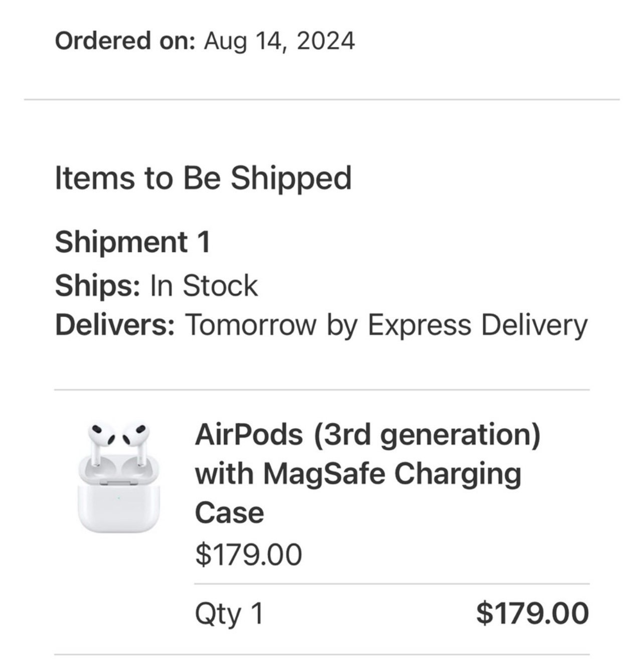Tap the 'Ordered on:' bold label

pos(125,41)
